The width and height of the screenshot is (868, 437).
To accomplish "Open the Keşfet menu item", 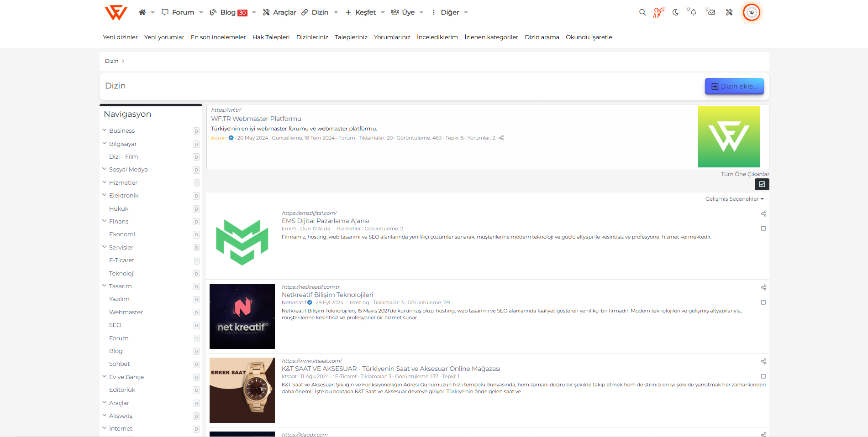I will coord(361,12).
